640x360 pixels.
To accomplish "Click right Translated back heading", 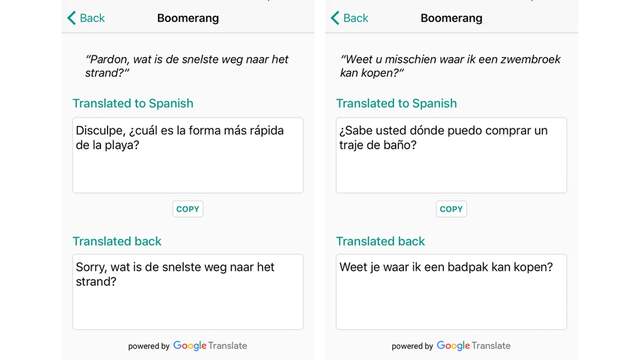I will (x=380, y=241).
